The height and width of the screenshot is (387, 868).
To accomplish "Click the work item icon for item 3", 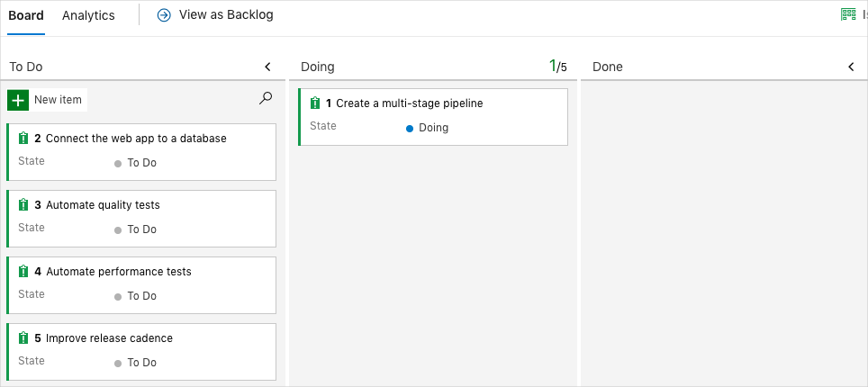I will [23, 205].
